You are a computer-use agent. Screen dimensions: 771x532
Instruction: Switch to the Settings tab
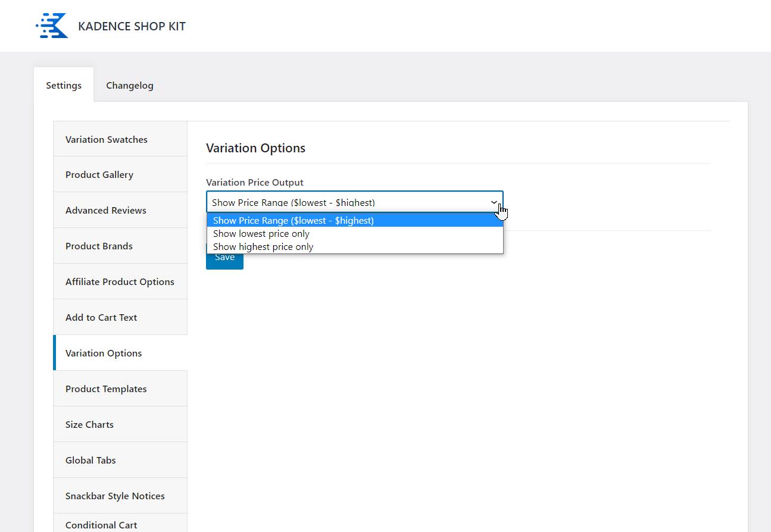[63, 85]
